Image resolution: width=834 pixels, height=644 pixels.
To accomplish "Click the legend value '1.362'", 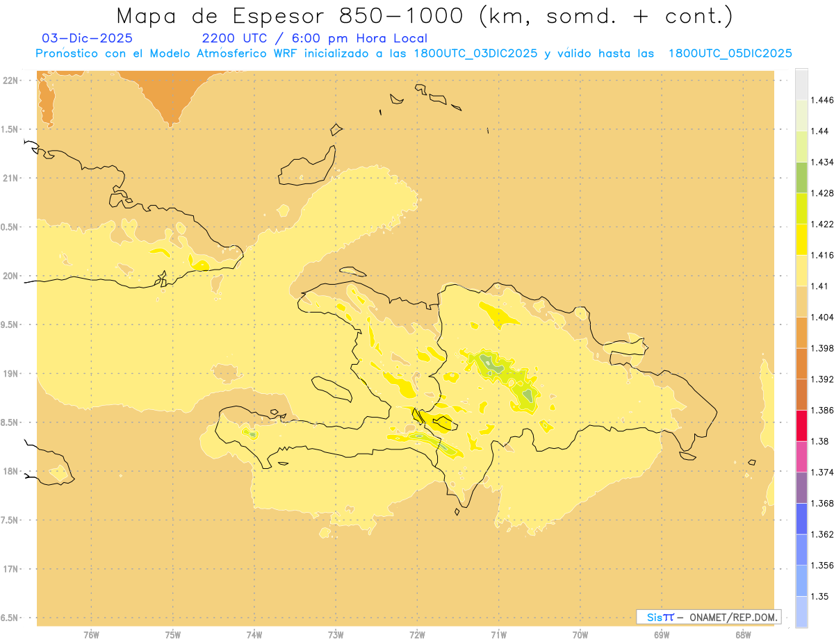I will pyautogui.click(x=823, y=534).
